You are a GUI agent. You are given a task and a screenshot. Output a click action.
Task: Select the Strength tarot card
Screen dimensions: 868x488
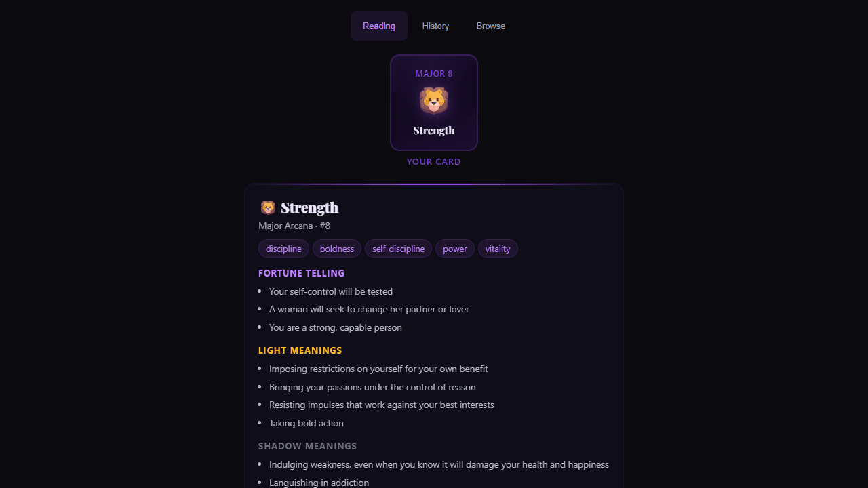point(434,102)
